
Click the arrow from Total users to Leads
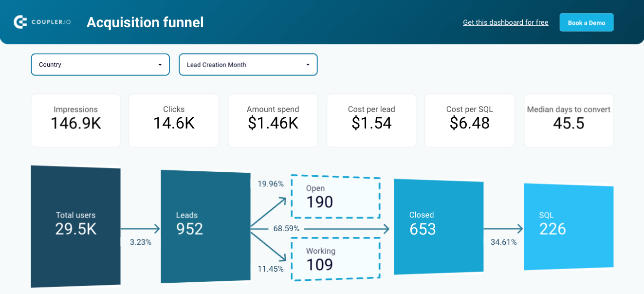point(140,229)
